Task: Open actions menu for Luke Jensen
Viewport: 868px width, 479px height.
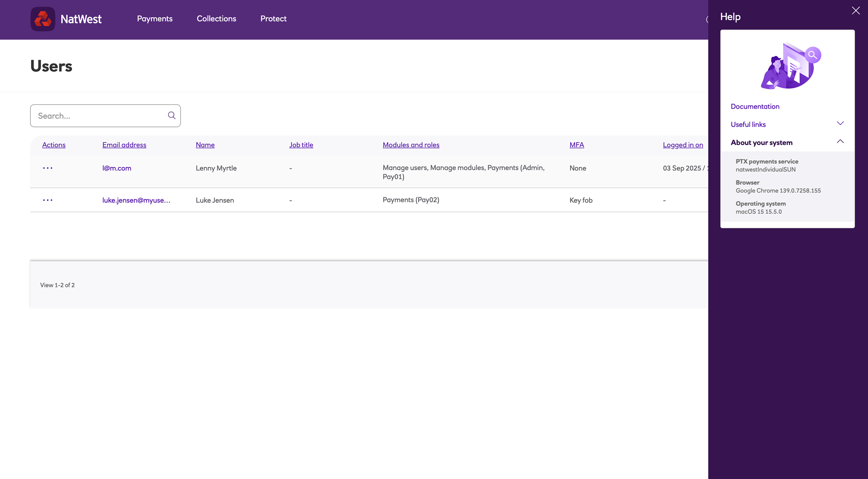Action: [47, 200]
